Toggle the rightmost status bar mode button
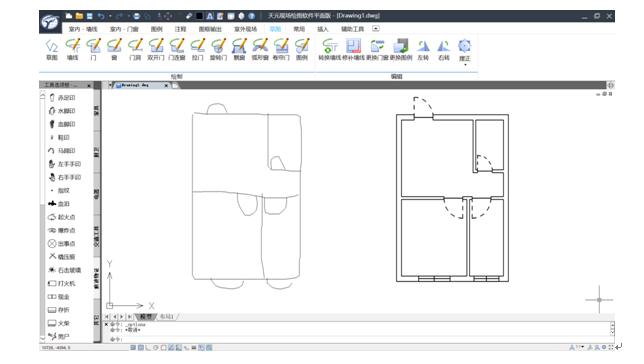Image resolution: width=644 pixels, height=364 pixels. point(209,348)
